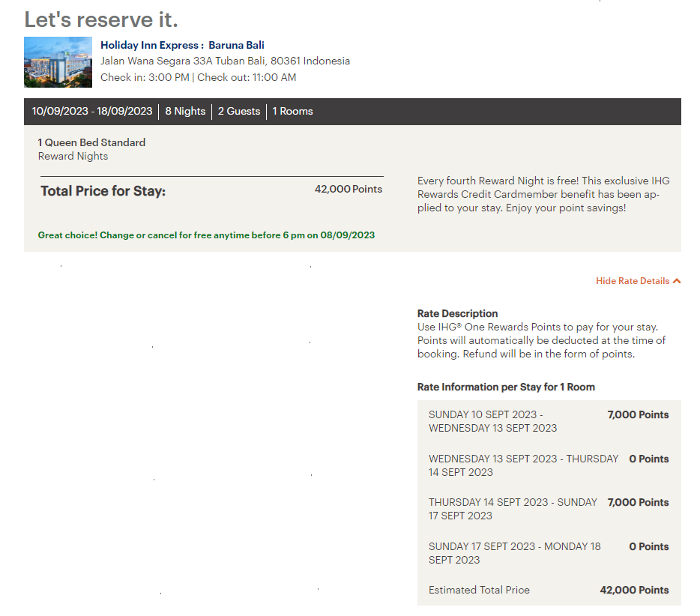Click the 2 Guests label
This screenshot has height=616, width=700.
tap(239, 111)
